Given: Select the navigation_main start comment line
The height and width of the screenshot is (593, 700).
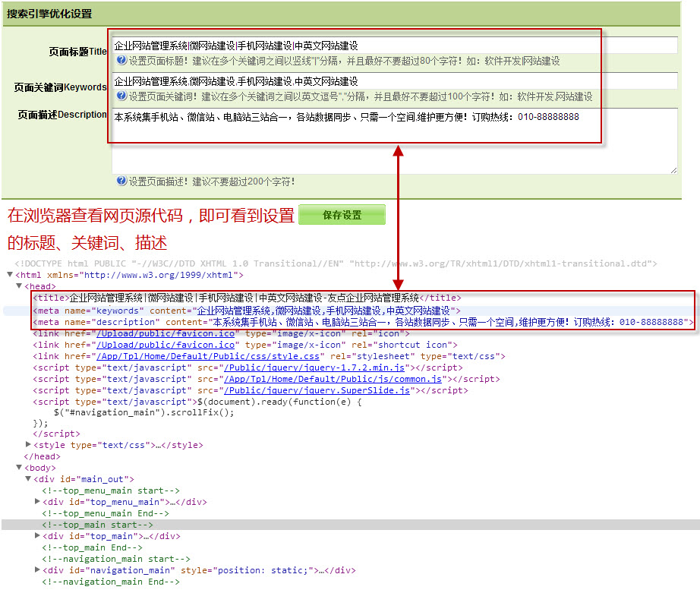Looking at the screenshot, I should 116,559.
